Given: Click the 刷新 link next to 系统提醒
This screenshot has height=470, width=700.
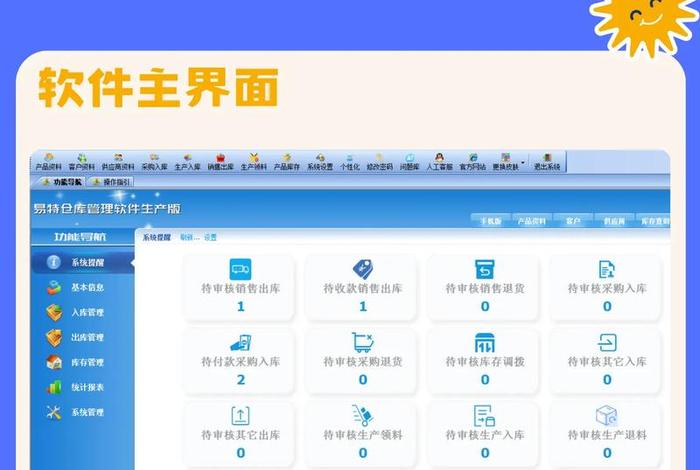Looking at the screenshot, I should click(x=189, y=237).
